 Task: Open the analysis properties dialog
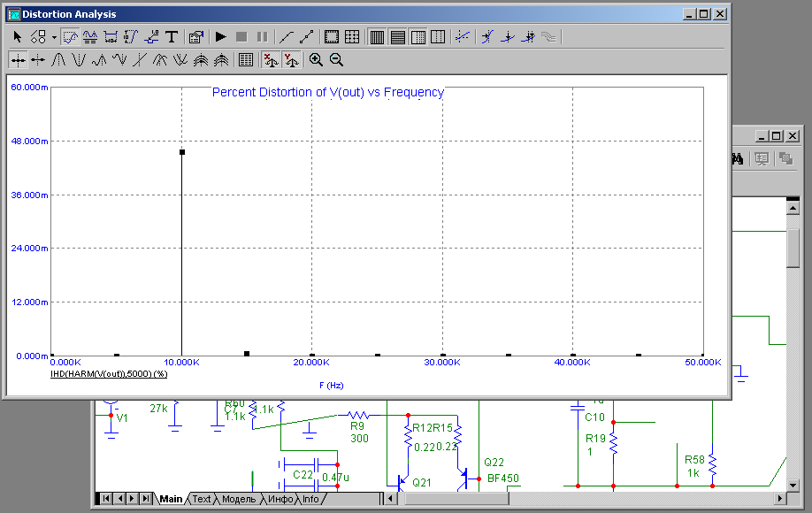(196, 37)
